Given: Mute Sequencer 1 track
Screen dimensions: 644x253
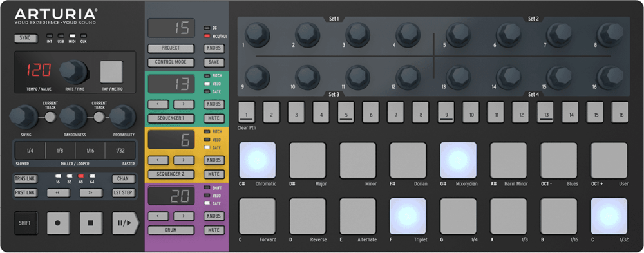Looking at the screenshot, I should (x=214, y=118).
